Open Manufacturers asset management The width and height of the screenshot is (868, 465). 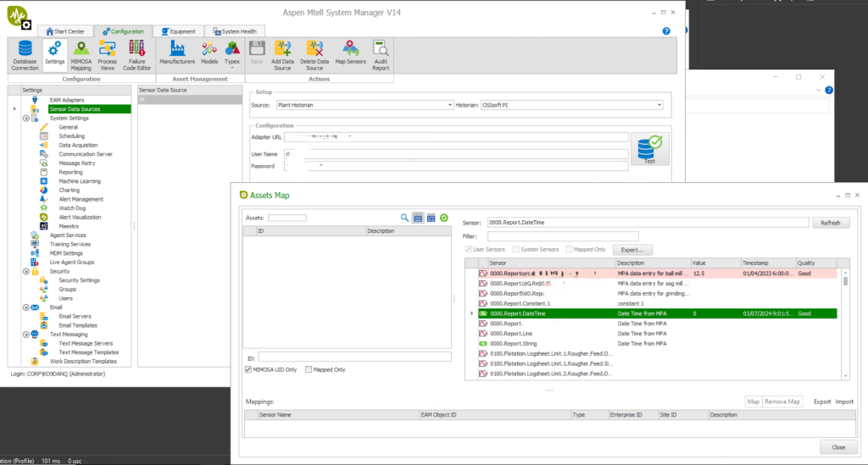click(x=177, y=53)
